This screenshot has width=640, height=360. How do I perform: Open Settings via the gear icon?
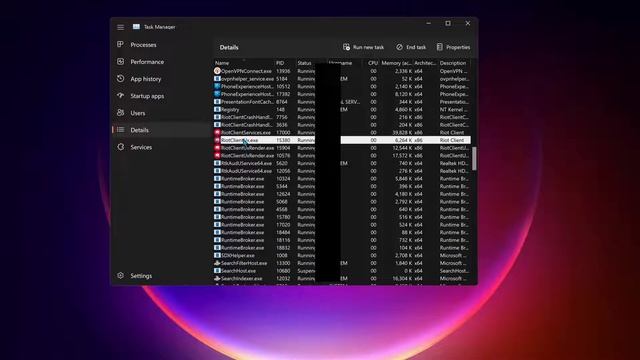point(120,276)
